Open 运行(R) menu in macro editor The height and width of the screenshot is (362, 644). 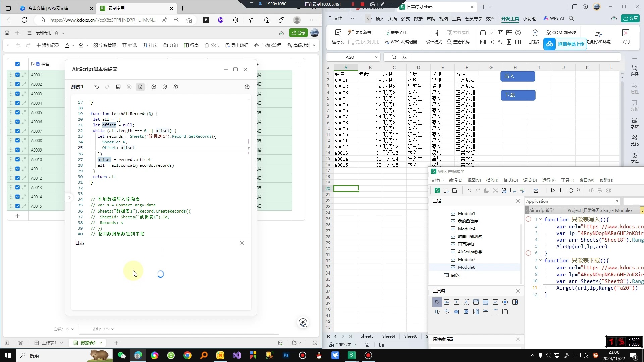tap(549, 180)
